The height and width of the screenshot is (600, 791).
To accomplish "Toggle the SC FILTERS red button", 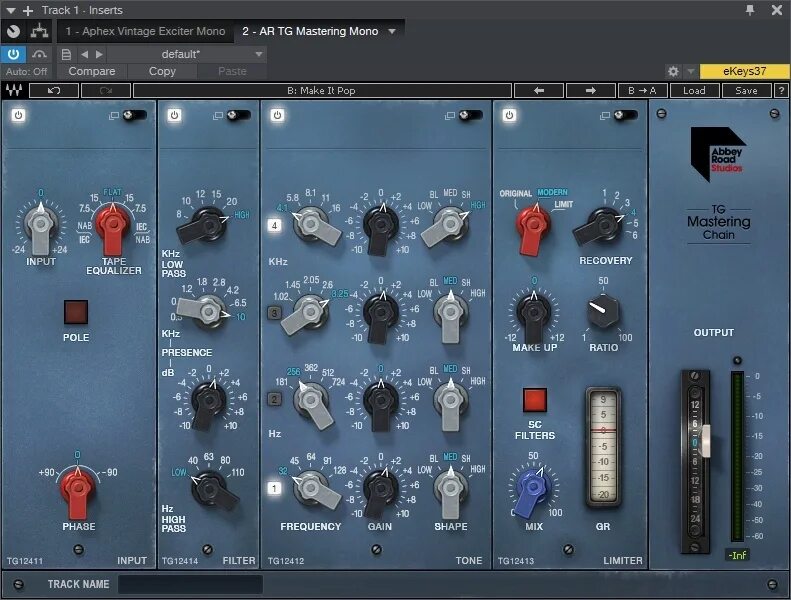I will pos(535,400).
